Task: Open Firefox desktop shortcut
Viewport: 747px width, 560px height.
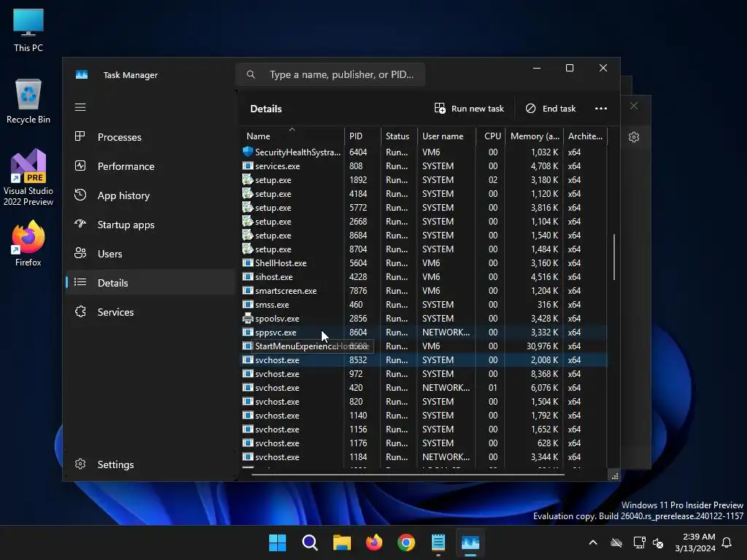Action: (x=28, y=244)
